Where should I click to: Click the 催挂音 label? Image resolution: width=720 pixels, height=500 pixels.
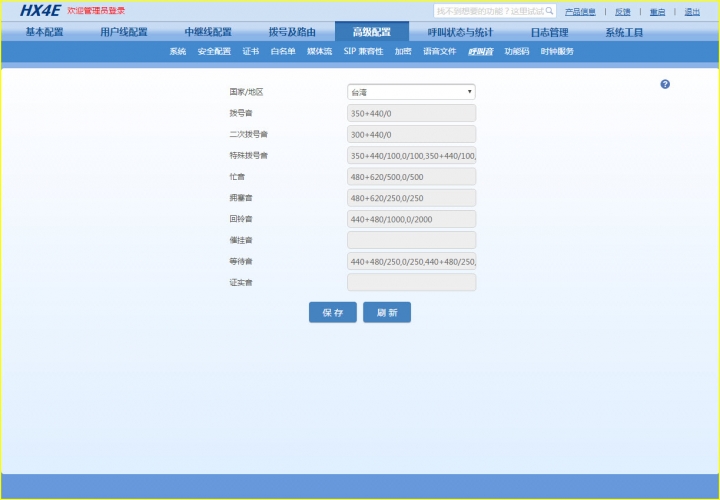click(241, 240)
